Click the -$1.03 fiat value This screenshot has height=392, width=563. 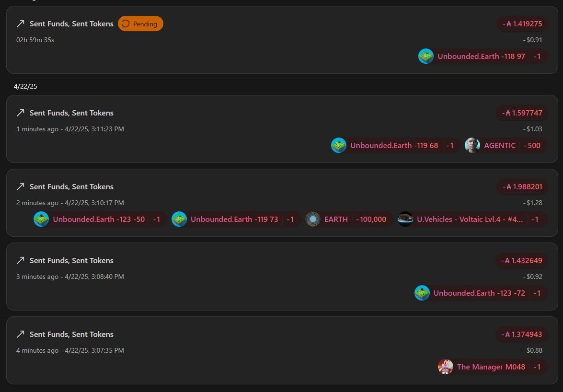(x=532, y=129)
